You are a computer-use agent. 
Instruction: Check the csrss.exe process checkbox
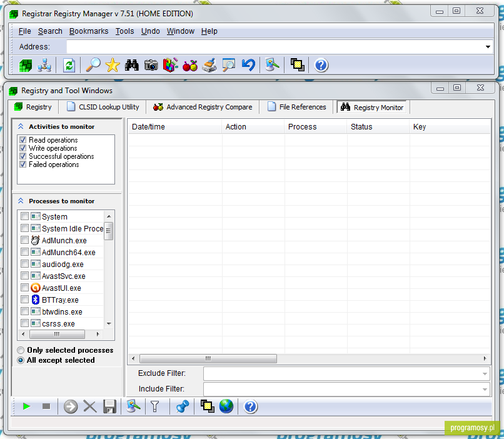(x=24, y=323)
